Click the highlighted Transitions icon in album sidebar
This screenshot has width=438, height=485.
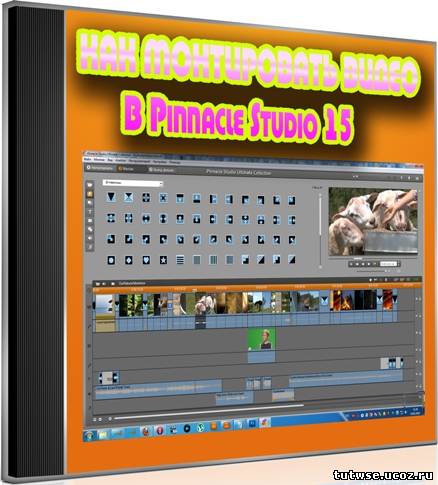pos(90,194)
